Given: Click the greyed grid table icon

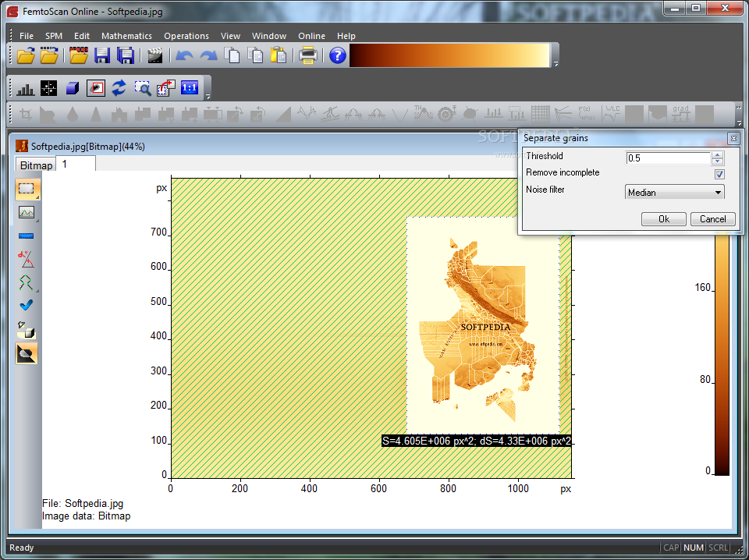Looking at the screenshot, I should [x=540, y=114].
